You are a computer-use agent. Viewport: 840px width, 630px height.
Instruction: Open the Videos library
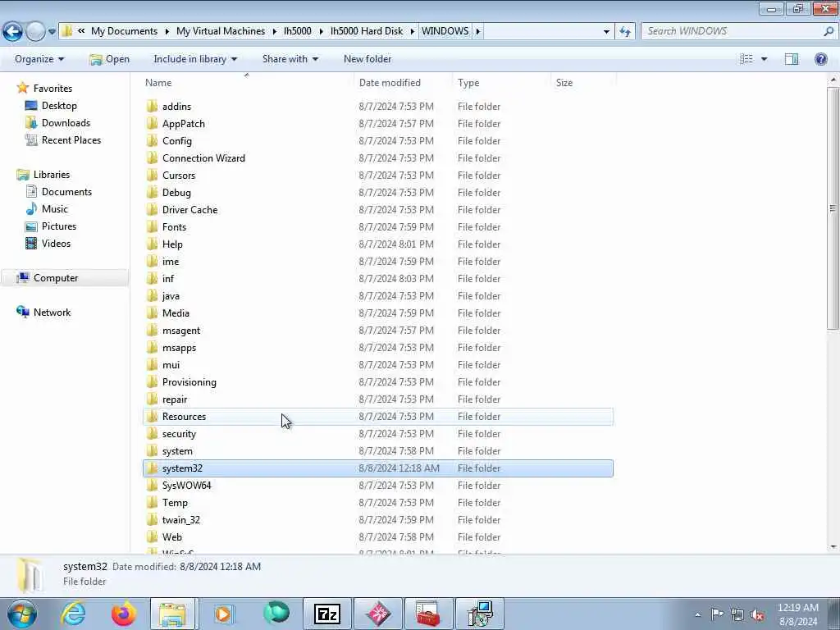coord(56,243)
